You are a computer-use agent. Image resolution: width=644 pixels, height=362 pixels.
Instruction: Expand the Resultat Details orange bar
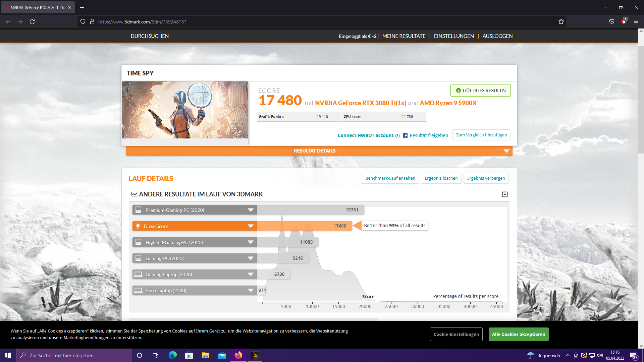(506, 151)
